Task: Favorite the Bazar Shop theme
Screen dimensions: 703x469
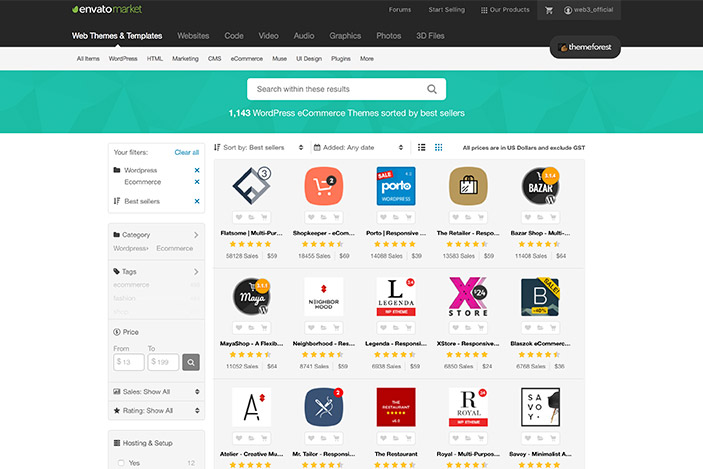Action: pos(528,217)
